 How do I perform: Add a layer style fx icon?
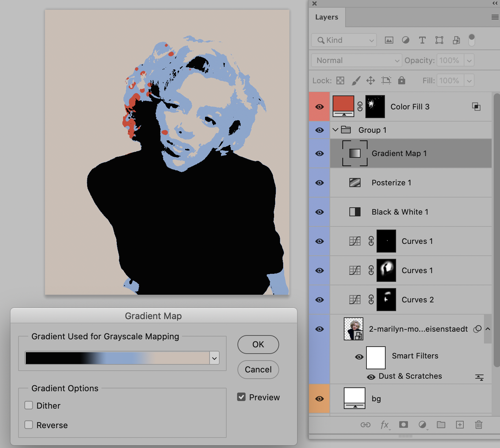click(385, 425)
